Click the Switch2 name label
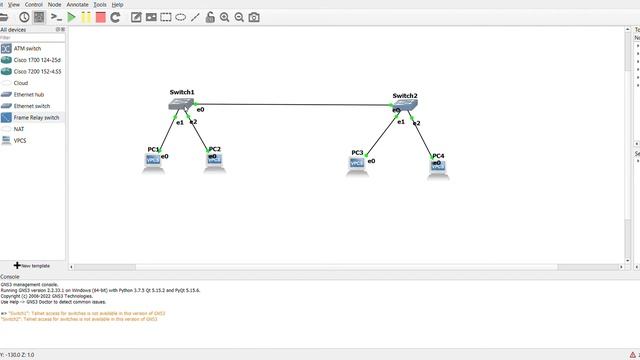The image size is (640, 360). tap(405, 96)
